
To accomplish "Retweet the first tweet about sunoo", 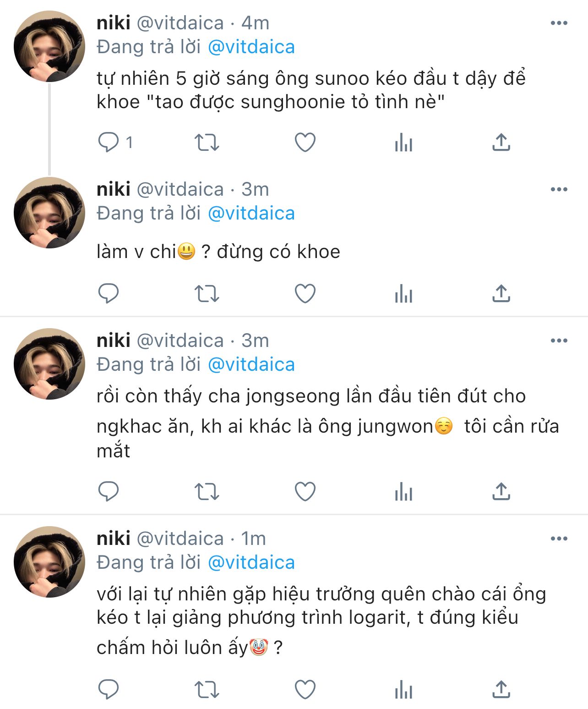I will [207, 142].
